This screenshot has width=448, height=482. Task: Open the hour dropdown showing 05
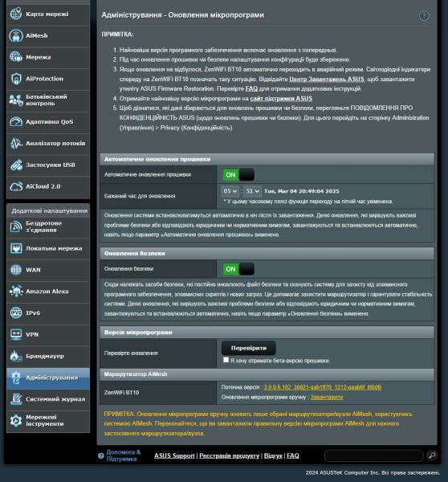(230, 191)
